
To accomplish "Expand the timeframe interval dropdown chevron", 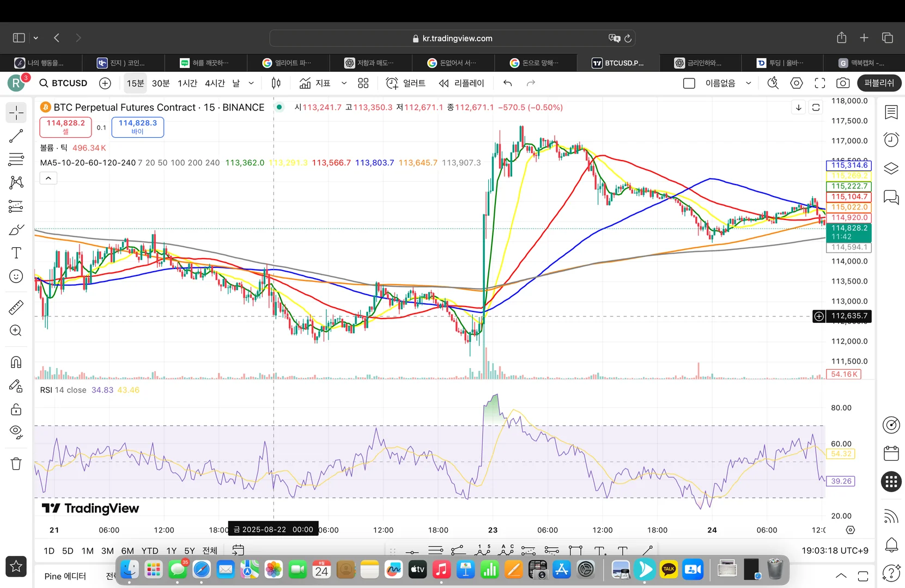I will (x=251, y=83).
